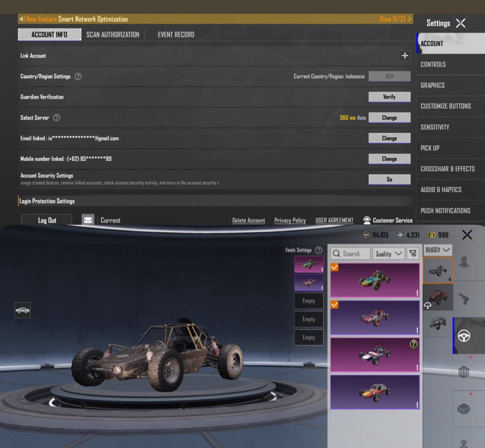This screenshot has height=448, width=485.
Task: Open the mail envelope icon beside Current
Action: 88,220
